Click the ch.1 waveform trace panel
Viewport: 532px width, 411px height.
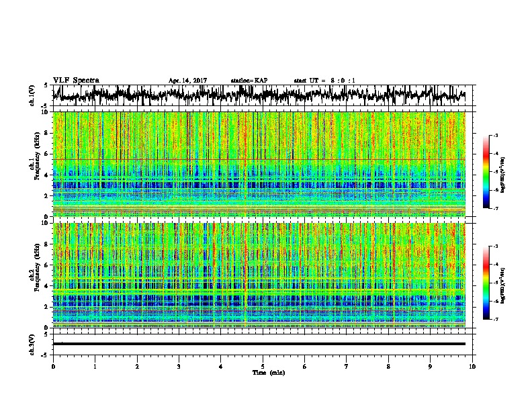[x=262, y=95]
